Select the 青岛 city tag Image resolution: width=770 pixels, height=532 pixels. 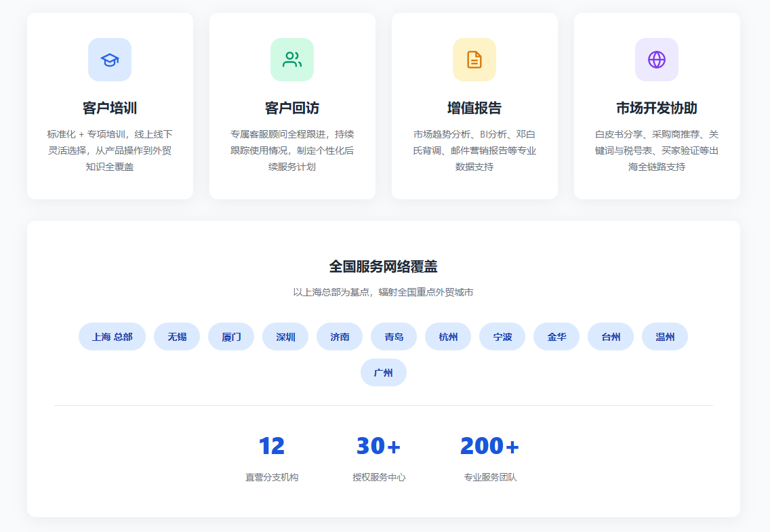coord(394,337)
